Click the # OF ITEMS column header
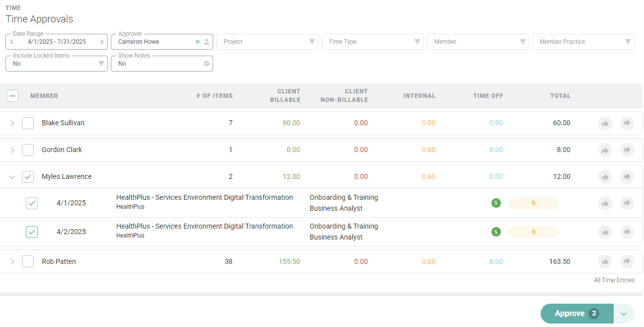 214,96
